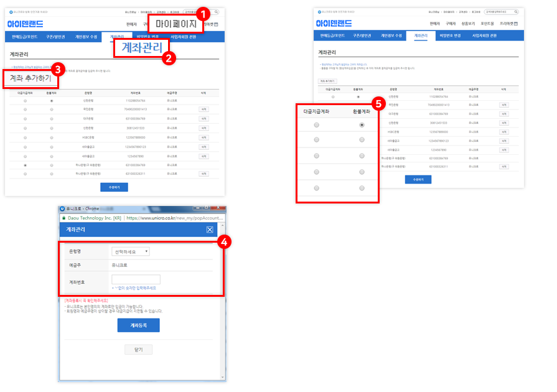Click account number 70490200001413 in left screenshot
Viewport: 557px width, 392px height.
[136, 110]
